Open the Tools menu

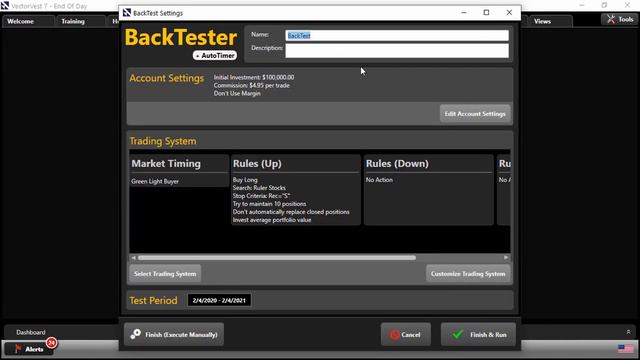tap(620, 19)
